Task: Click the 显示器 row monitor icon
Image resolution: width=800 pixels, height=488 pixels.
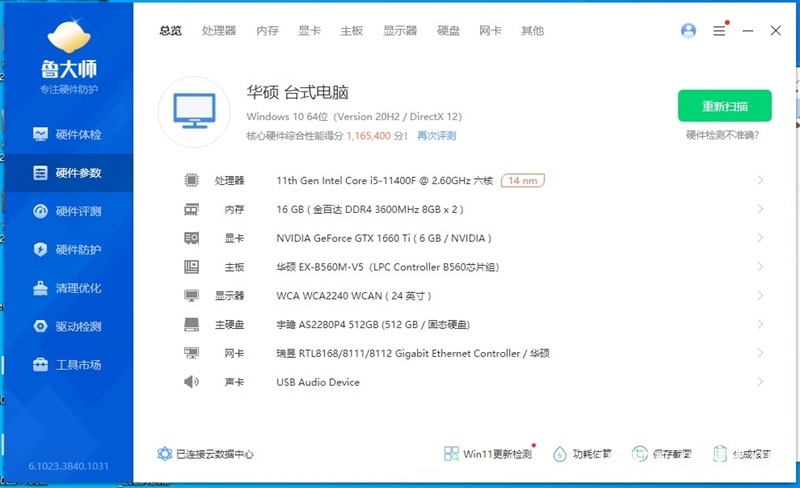Action: pyautogui.click(x=191, y=296)
